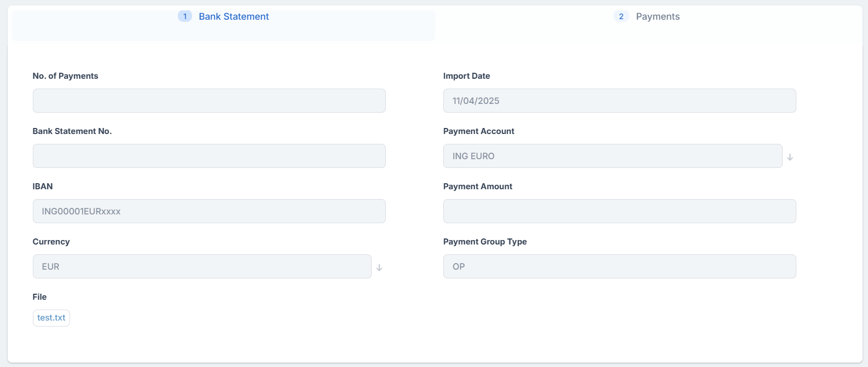Viewport: 868px width, 367px height.
Task: Click the File label
Action: pos(39,297)
